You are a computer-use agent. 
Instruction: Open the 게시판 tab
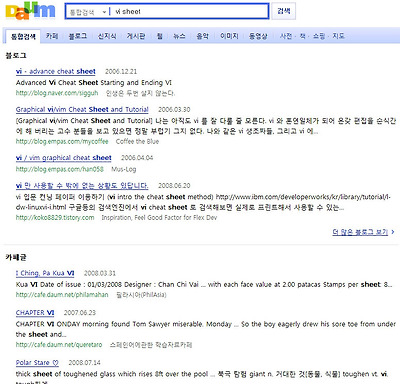[136, 36]
